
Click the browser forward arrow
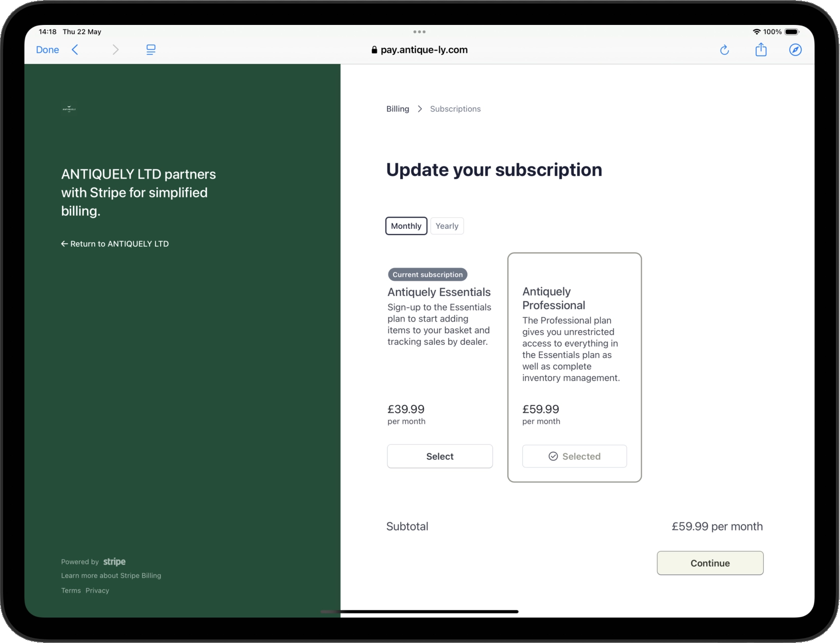click(x=115, y=49)
